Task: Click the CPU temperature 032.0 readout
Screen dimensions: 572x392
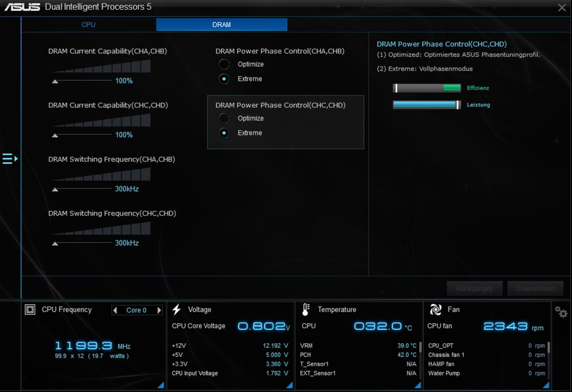Action: (x=383, y=326)
